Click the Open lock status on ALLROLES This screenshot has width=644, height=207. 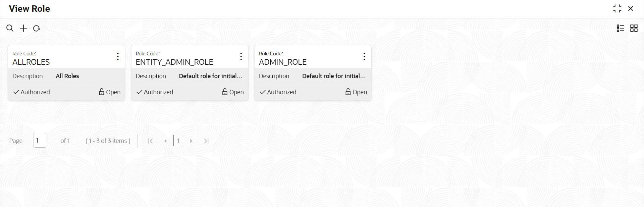coord(110,92)
